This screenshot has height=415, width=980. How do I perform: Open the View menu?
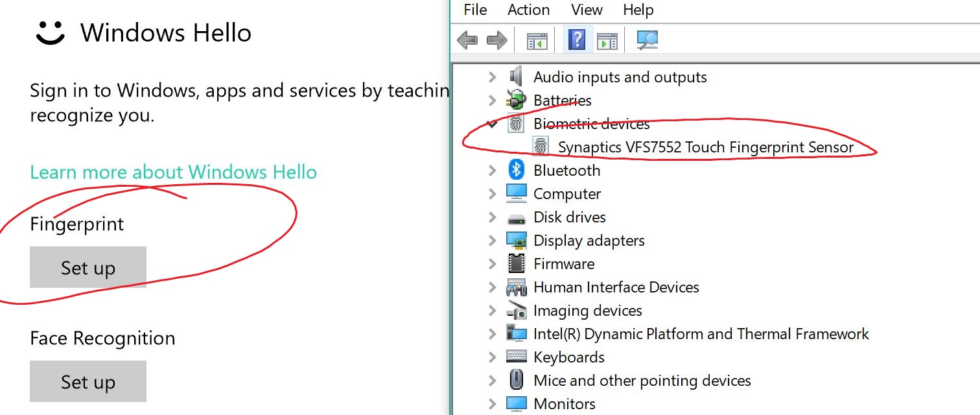[x=587, y=10]
